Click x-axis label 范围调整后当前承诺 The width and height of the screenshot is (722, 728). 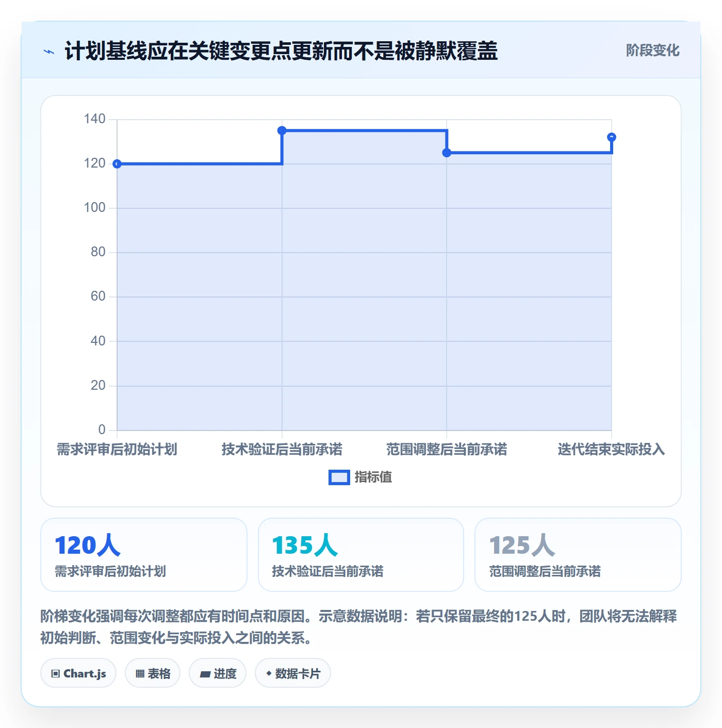[447, 450]
